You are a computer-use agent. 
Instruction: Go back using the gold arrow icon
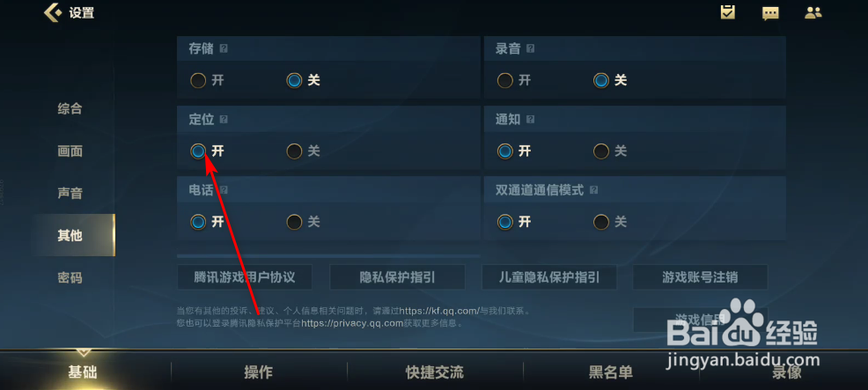click(53, 12)
